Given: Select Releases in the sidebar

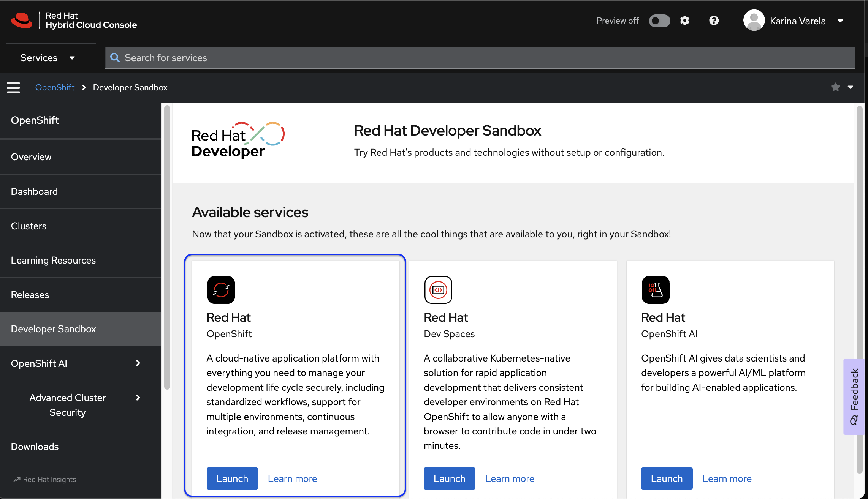Looking at the screenshot, I should [81, 295].
